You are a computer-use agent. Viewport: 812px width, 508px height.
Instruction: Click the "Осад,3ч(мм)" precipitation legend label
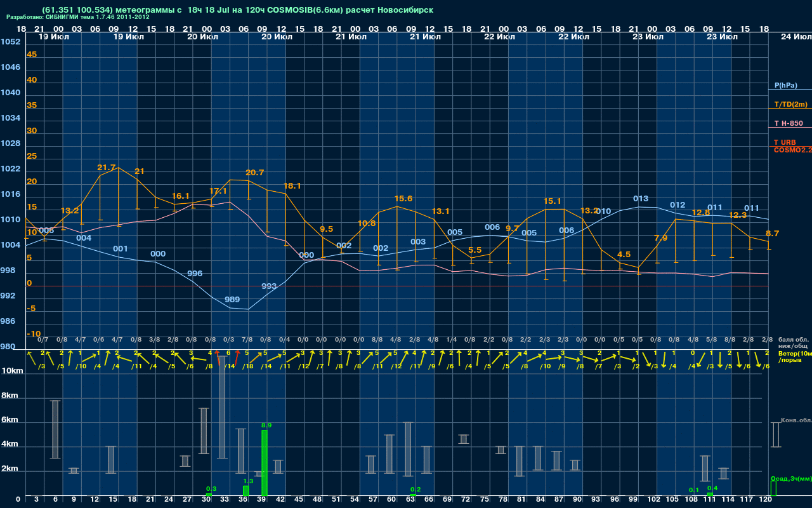tap(791, 478)
